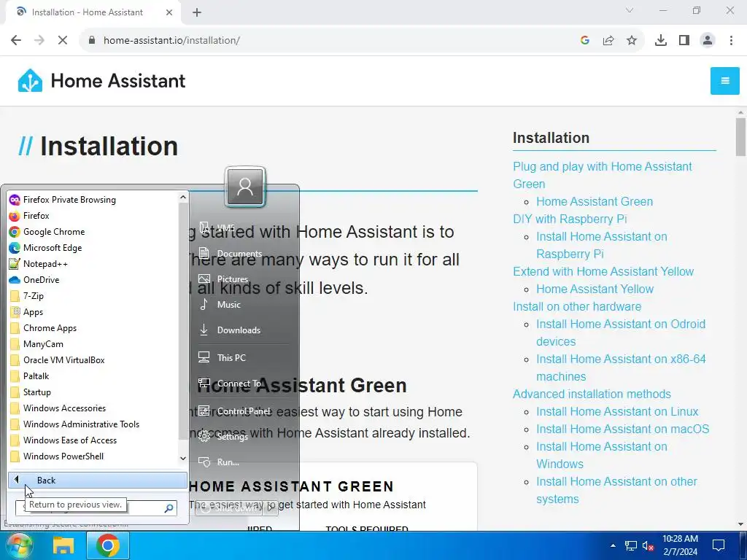Click the Home Assistant logo
747x560 pixels.
[x=101, y=81]
